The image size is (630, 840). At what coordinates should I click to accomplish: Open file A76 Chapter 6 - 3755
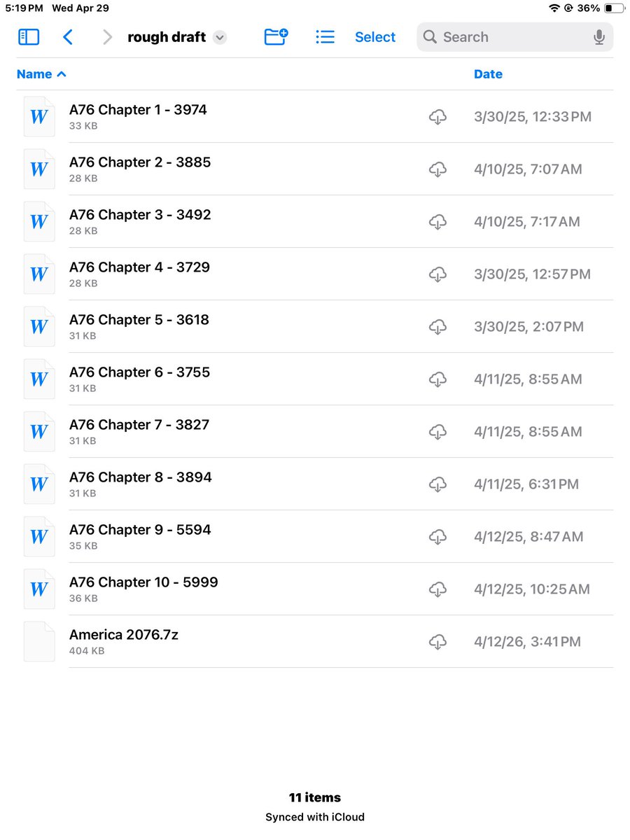click(139, 372)
